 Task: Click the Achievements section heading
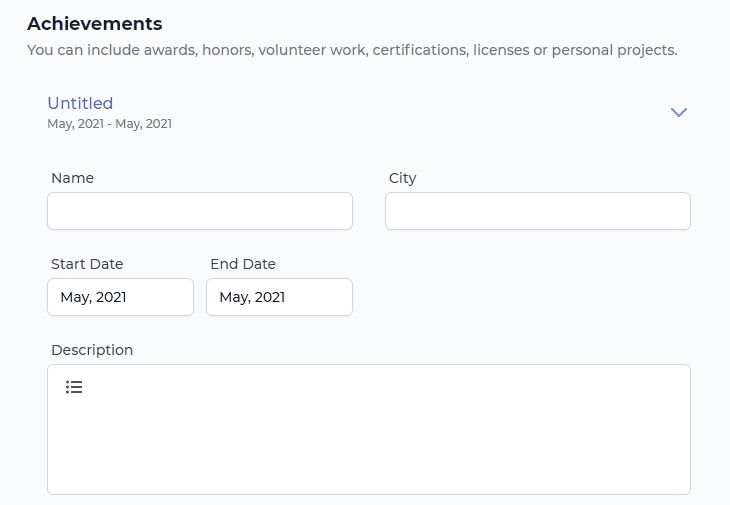95,24
